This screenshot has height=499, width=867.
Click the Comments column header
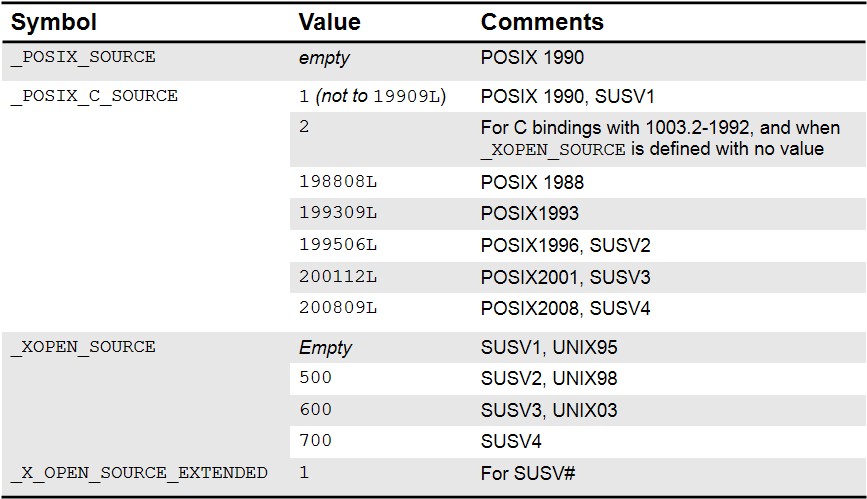[x=542, y=22]
